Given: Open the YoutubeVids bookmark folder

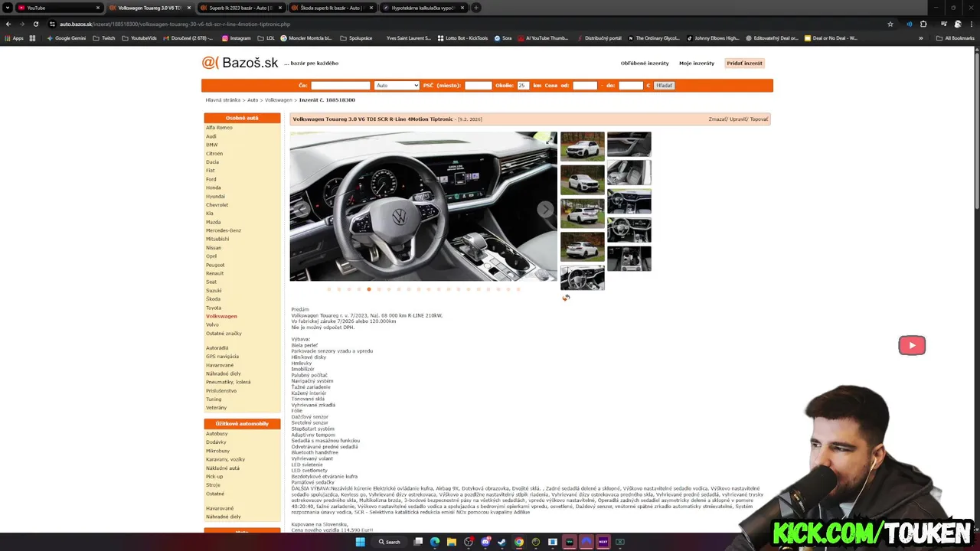Looking at the screenshot, I should point(139,37).
